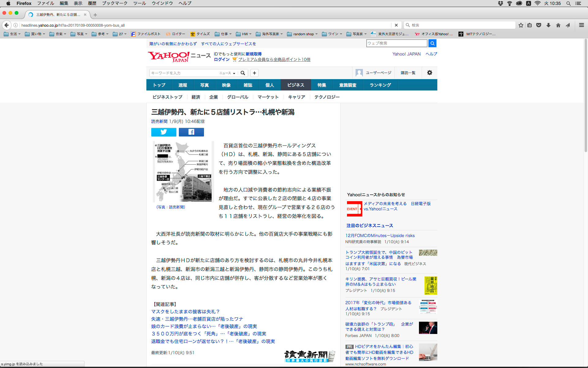588x368 pixels.
Task: Go to Firefox home page icon
Action: (x=558, y=25)
